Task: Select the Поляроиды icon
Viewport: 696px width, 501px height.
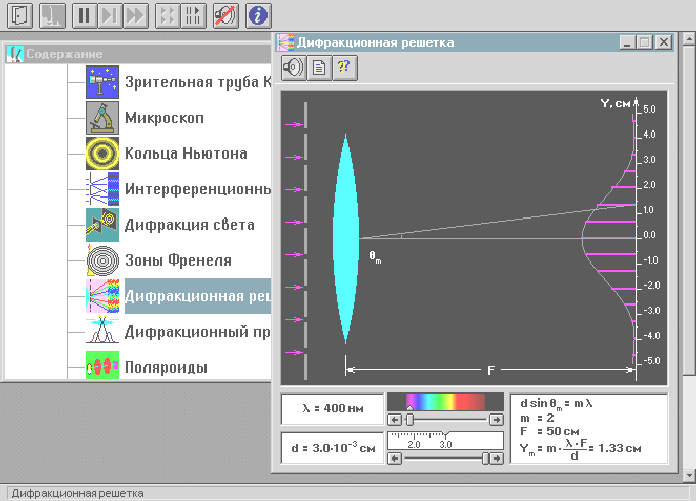Action: pyautogui.click(x=103, y=367)
